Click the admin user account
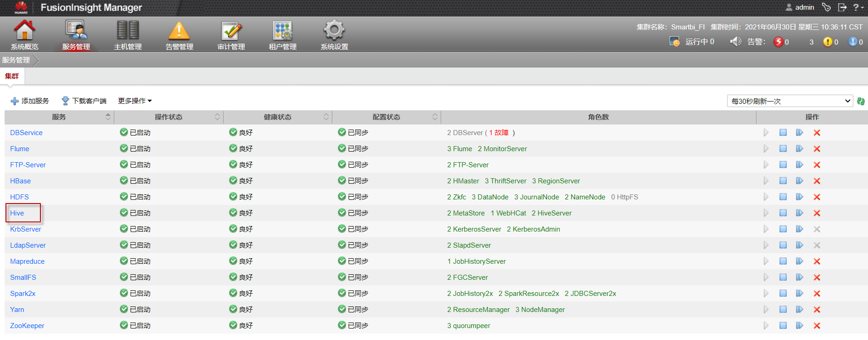Screen dimensions: 868x340 point(800,7)
